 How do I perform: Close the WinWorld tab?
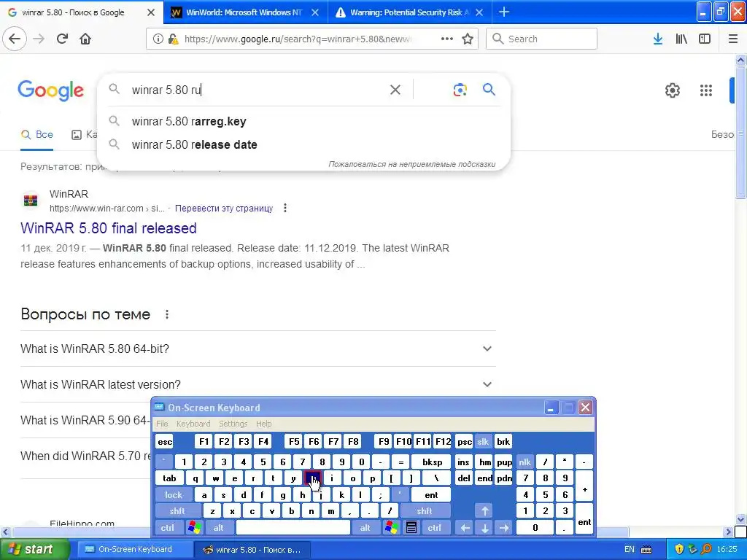tap(315, 12)
